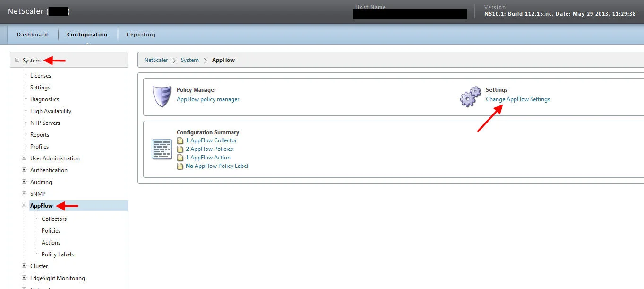The image size is (644, 289).
Task: Select the System tree label
Action: (32, 61)
